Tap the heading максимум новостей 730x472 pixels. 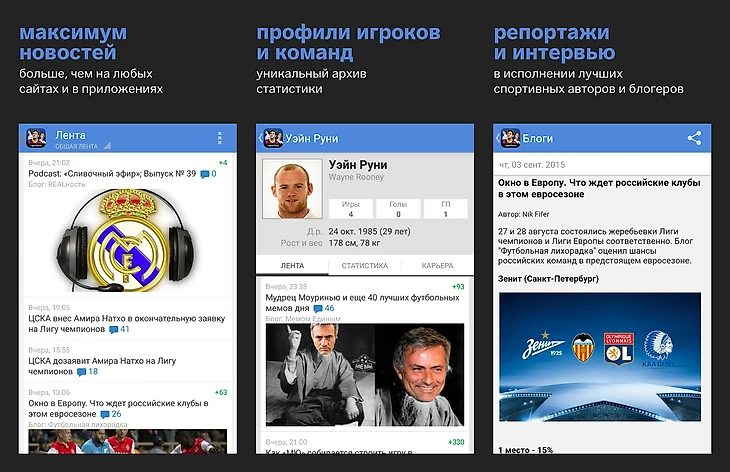pyautogui.click(x=73, y=42)
